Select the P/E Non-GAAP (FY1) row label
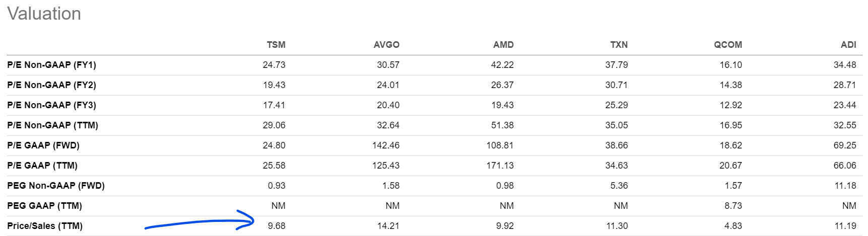868x236 pixels. (x=51, y=65)
